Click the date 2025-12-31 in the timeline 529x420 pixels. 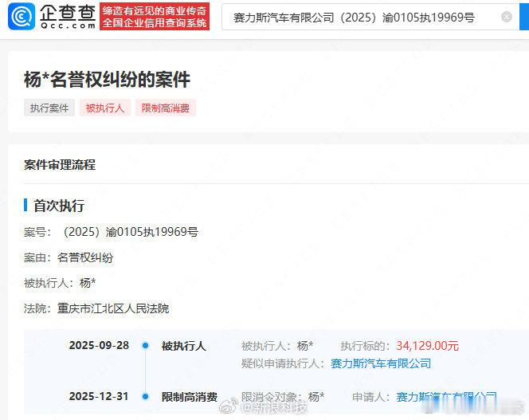click(x=99, y=396)
